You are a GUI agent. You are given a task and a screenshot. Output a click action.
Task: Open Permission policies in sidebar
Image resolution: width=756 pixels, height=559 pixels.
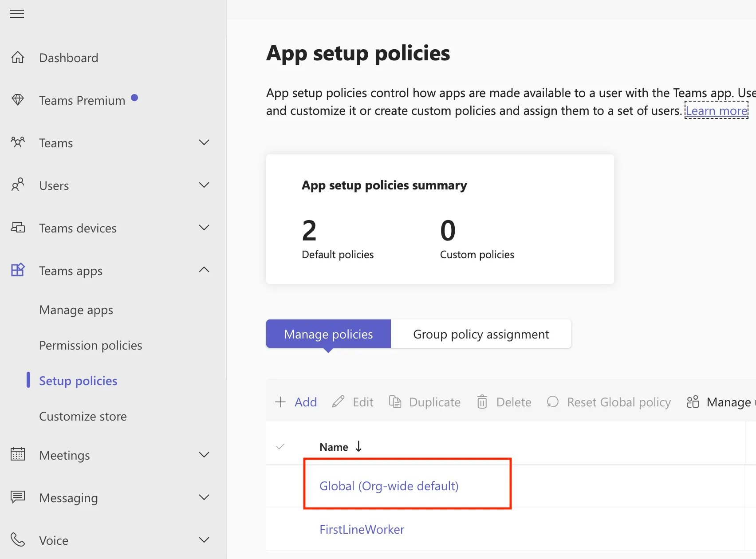[x=91, y=345]
